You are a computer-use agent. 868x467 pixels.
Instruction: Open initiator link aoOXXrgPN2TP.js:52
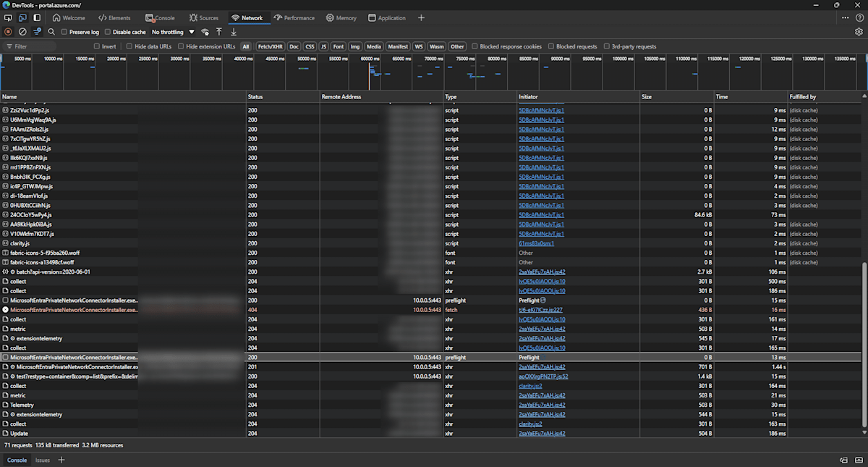pyautogui.click(x=543, y=376)
